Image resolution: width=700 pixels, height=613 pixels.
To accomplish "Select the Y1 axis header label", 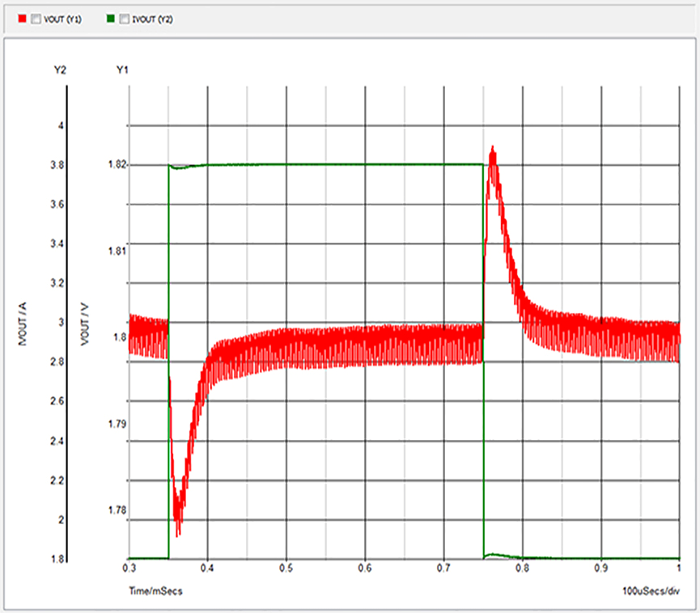I will click(x=122, y=70).
